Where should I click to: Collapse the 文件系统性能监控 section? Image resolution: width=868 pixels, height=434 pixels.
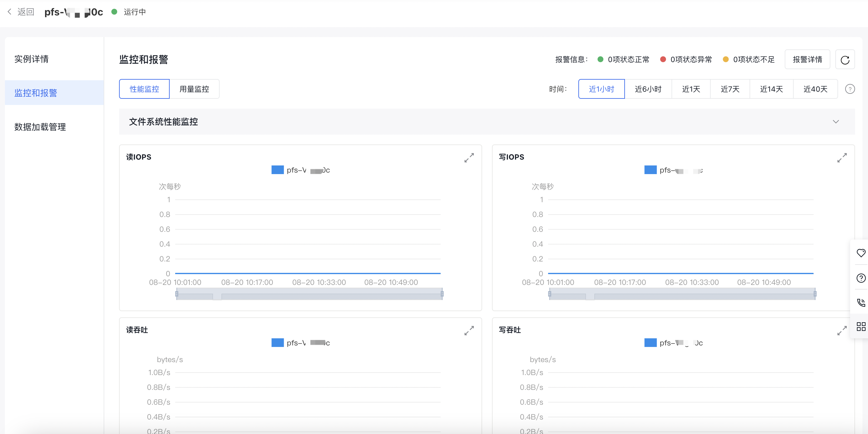coord(836,122)
